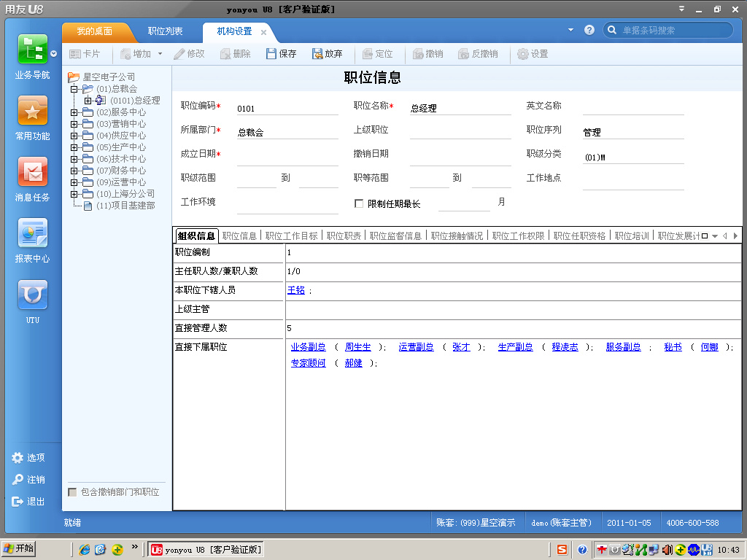
Task: Toggle 包含撤销部门和职位 checkbox
Action: 72,492
